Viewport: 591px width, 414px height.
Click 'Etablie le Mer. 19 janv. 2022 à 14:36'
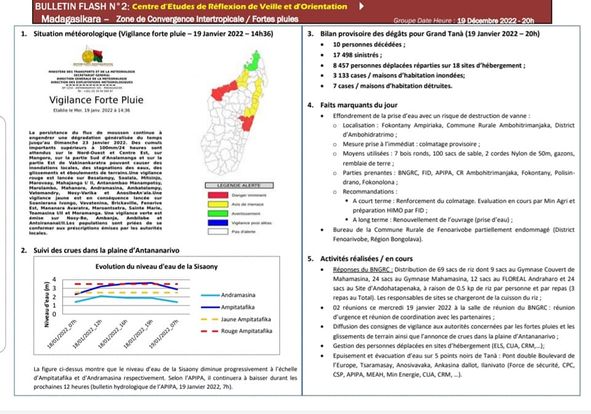92,110
